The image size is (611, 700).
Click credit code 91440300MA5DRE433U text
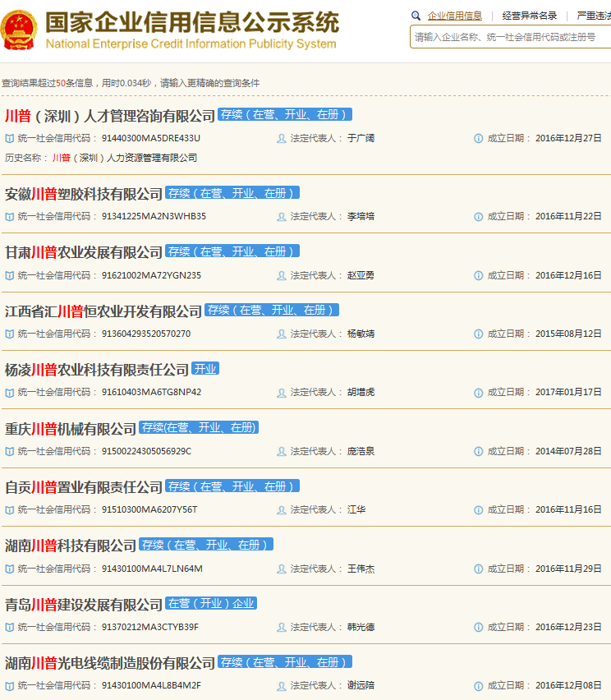click(x=151, y=138)
